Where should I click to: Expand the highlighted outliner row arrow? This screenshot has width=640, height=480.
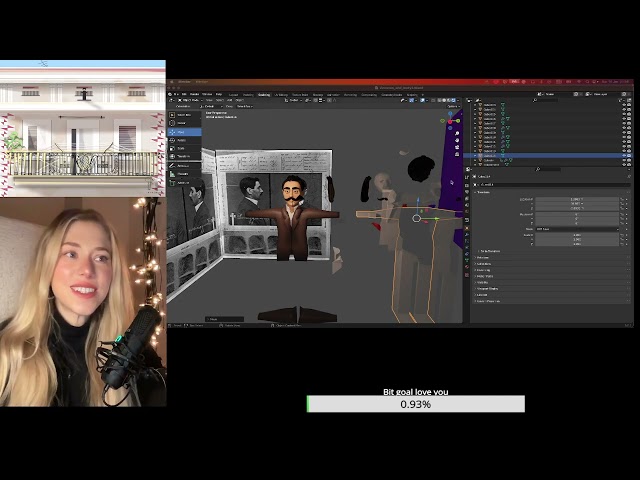tap(475, 156)
